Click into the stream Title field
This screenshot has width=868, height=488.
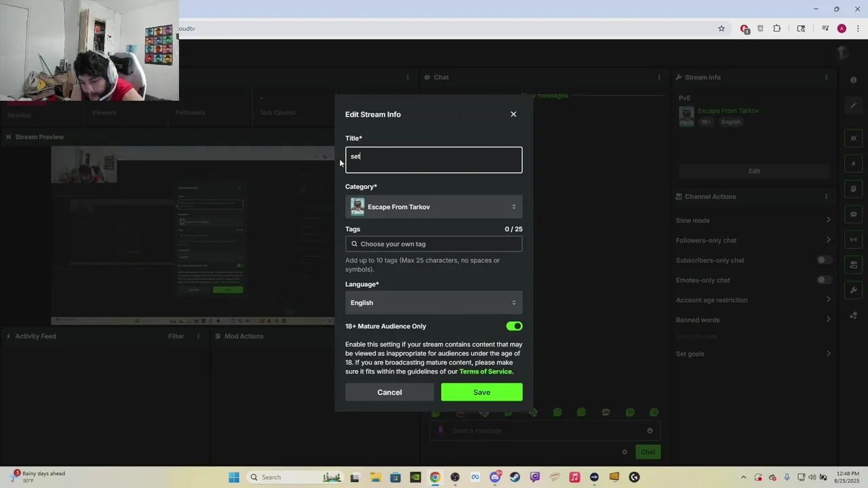433,160
